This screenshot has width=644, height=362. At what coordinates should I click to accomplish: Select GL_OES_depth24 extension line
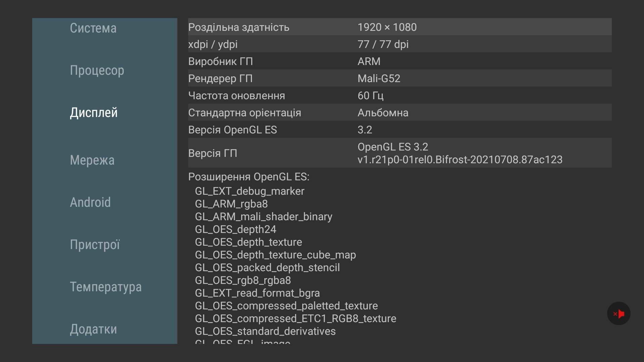click(x=235, y=229)
